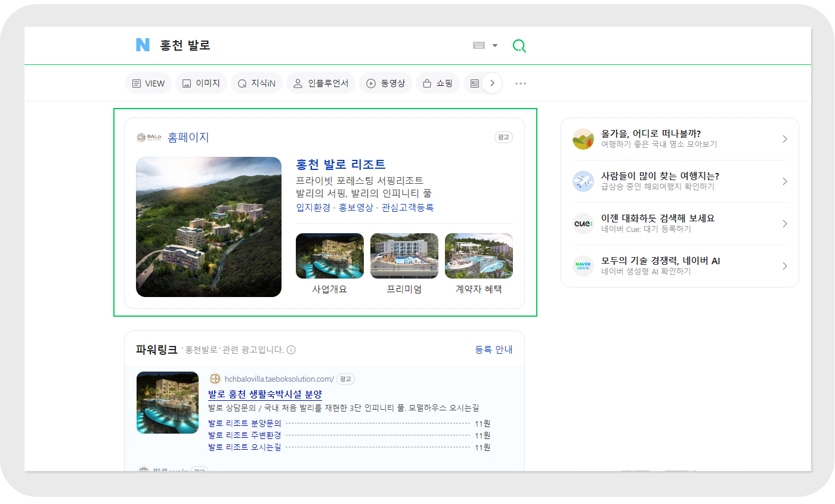
Task: Open the 홍보영상 link
Action: (x=356, y=208)
